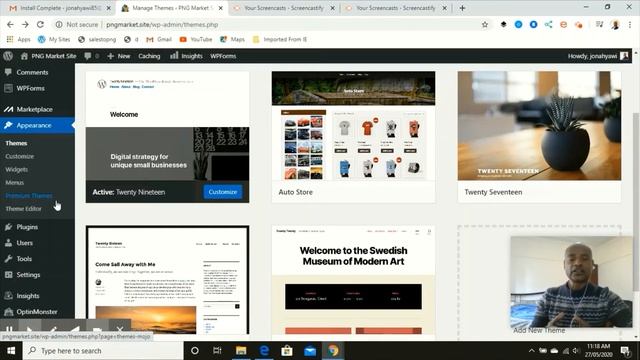Open Comments in the WordPress sidebar

pyautogui.click(x=32, y=72)
